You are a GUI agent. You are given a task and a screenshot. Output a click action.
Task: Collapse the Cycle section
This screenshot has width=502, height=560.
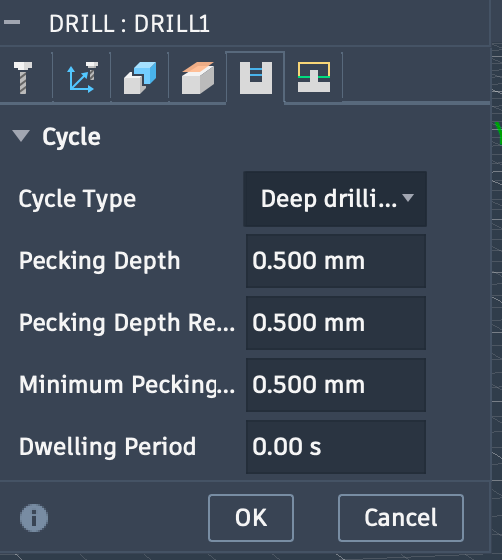click(21, 136)
